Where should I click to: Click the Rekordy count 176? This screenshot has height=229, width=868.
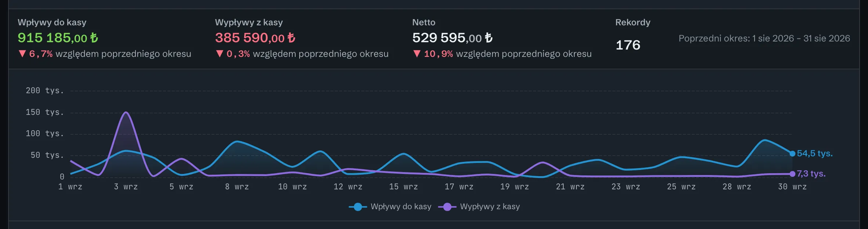[x=628, y=45]
